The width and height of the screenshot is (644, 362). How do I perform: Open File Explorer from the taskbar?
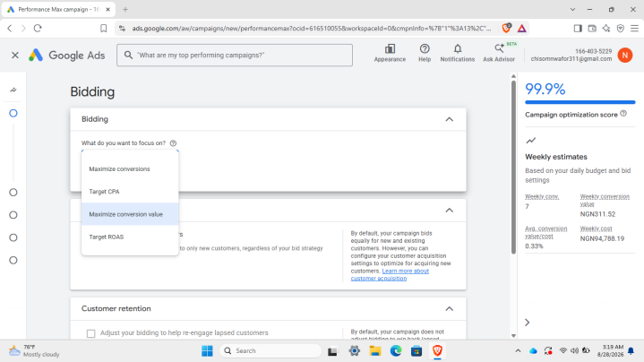click(375, 351)
